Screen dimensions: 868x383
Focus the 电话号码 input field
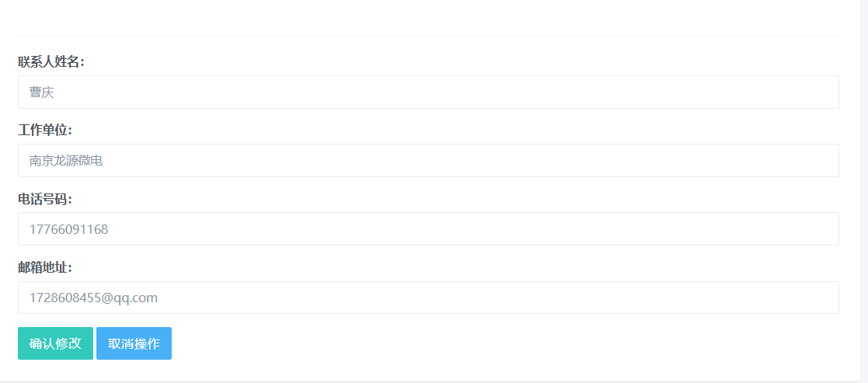point(428,228)
